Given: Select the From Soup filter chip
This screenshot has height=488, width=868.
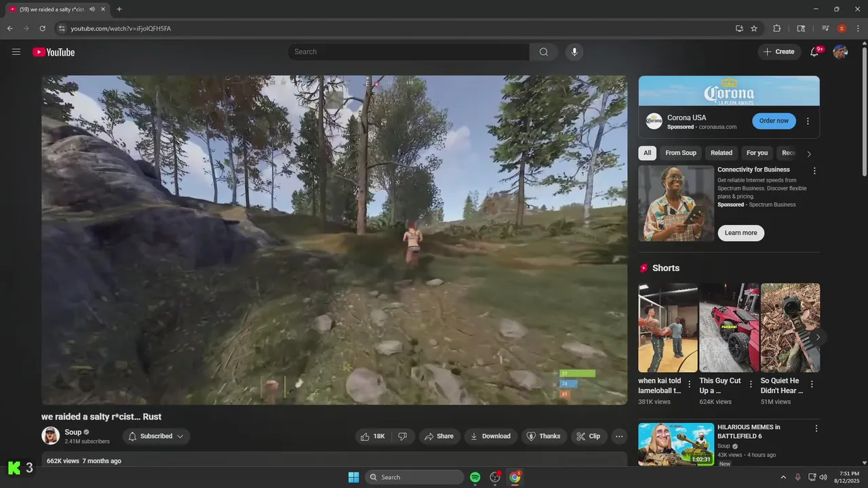Looking at the screenshot, I should (x=681, y=153).
